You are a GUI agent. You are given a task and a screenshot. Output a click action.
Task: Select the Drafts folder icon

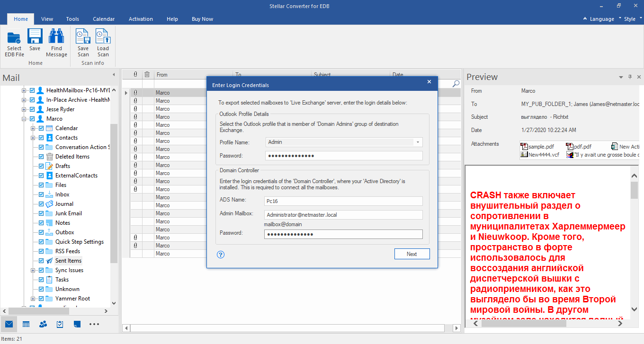pos(49,166)
